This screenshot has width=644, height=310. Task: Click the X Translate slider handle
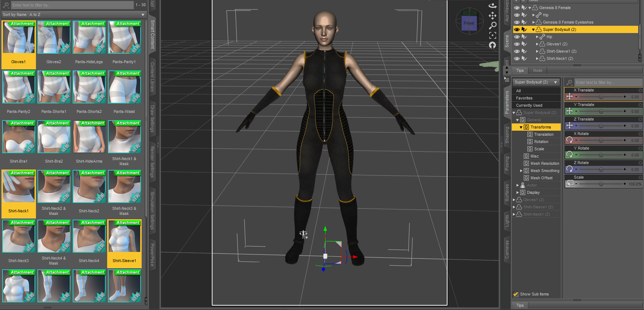click(601, 97)
